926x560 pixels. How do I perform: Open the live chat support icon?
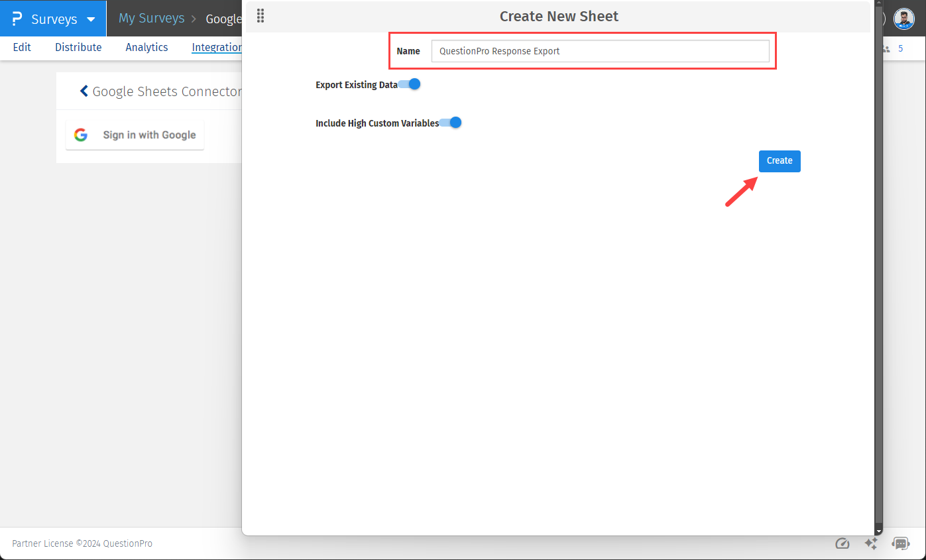tap(900, 543)
